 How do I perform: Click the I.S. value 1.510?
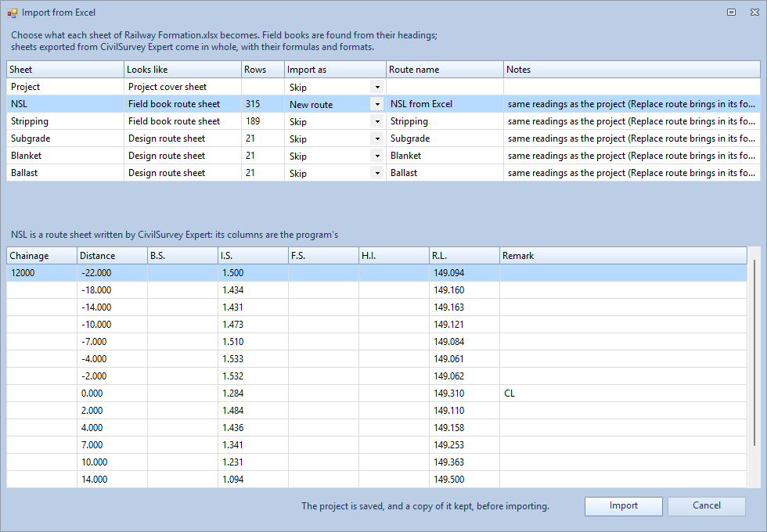click(253, 341)
